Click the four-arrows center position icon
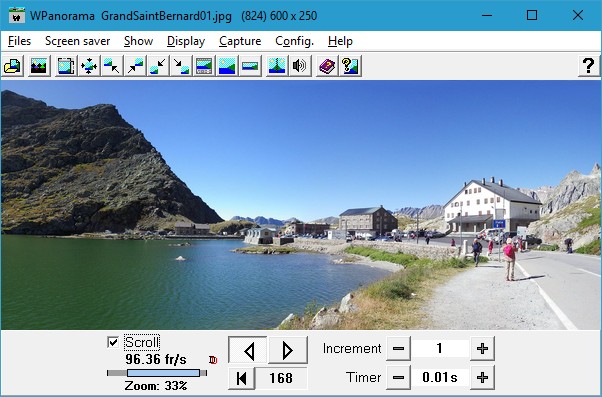Viewport: 602px width, 397px height. click(x=89, y=66)
